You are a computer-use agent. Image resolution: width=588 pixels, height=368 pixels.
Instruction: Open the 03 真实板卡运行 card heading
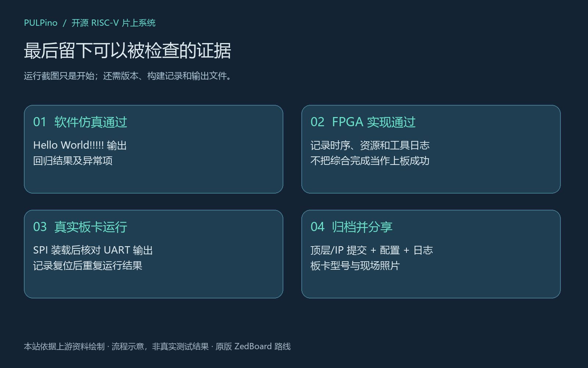click(x=80, y=227)
